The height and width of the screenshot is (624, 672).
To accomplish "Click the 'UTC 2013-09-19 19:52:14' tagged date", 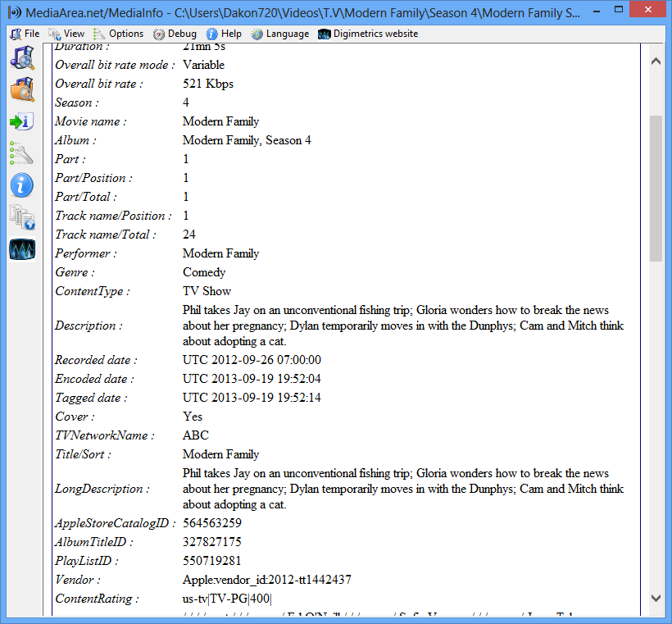I will click(x=252, y=398).
